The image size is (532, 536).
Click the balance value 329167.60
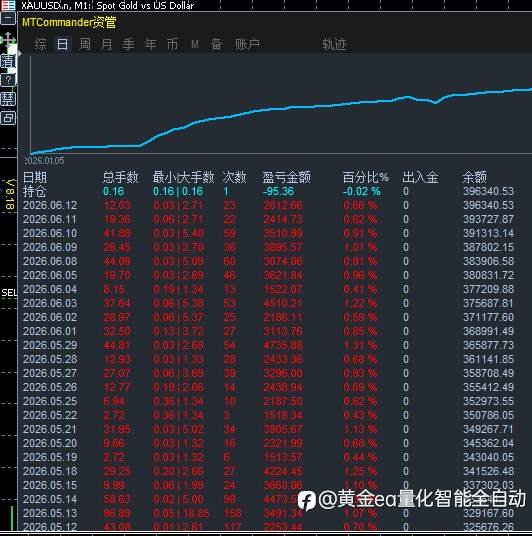pyautogui.click(x=489, y=513)
